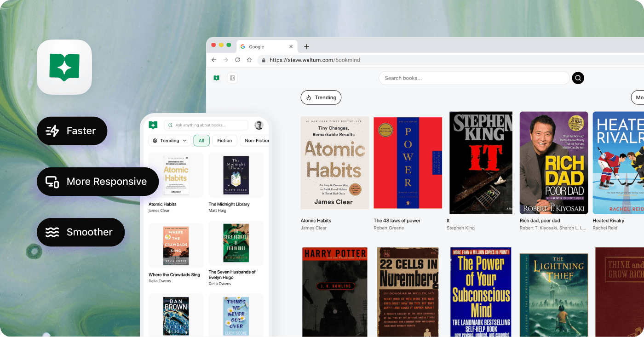Go back with browser back arrow

coord(214,60)
